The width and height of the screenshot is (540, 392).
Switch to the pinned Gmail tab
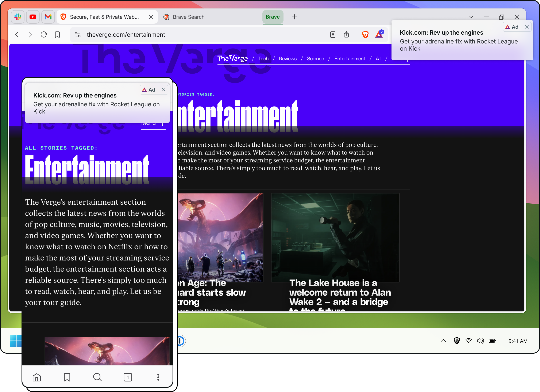click(48, 17)
